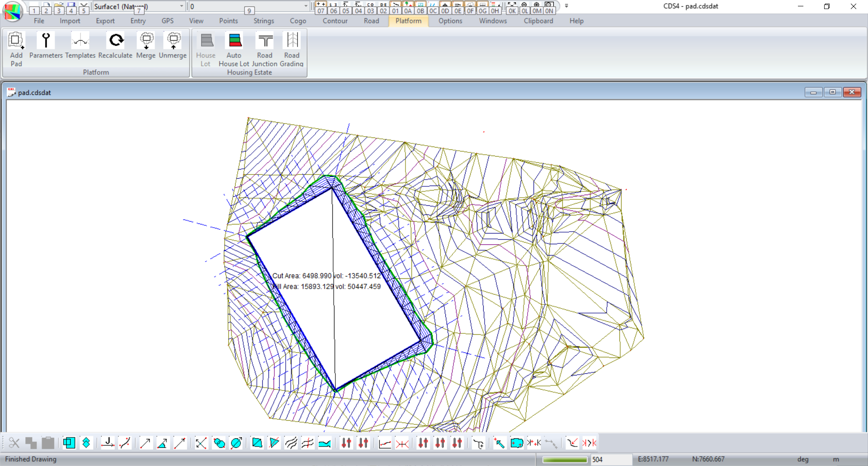Expand the Surface1 (Natural) dropdown
This screenshot has width=868, height=466.
pos(181,6)
